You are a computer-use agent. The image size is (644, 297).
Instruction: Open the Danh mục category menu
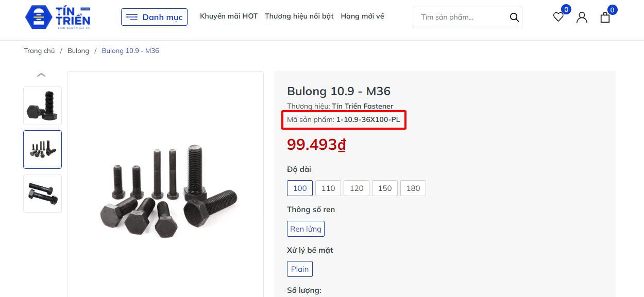154,17
